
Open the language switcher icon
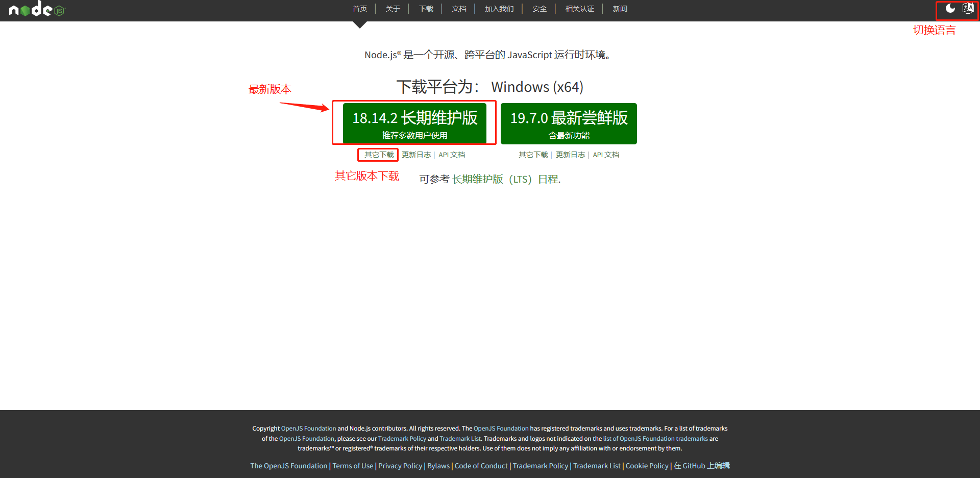pyautogui.click(x=968, y=8)
